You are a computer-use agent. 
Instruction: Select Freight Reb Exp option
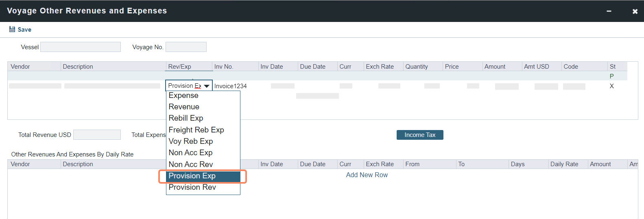[x=196, y=130]
